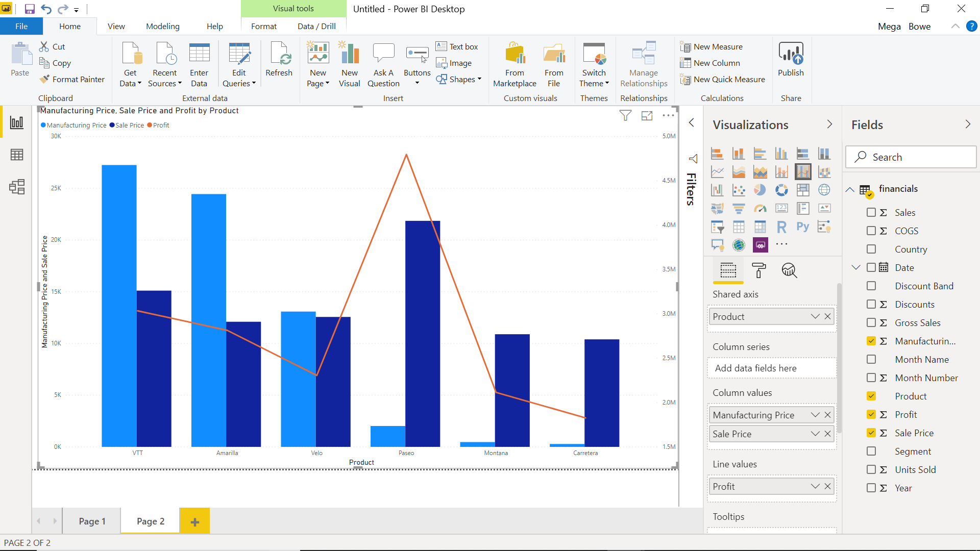
Task: Create a New Measure
Action: 711,46
